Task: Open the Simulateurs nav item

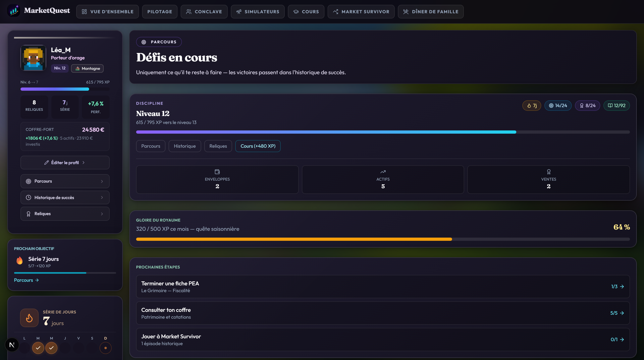Action: (258, 11)
